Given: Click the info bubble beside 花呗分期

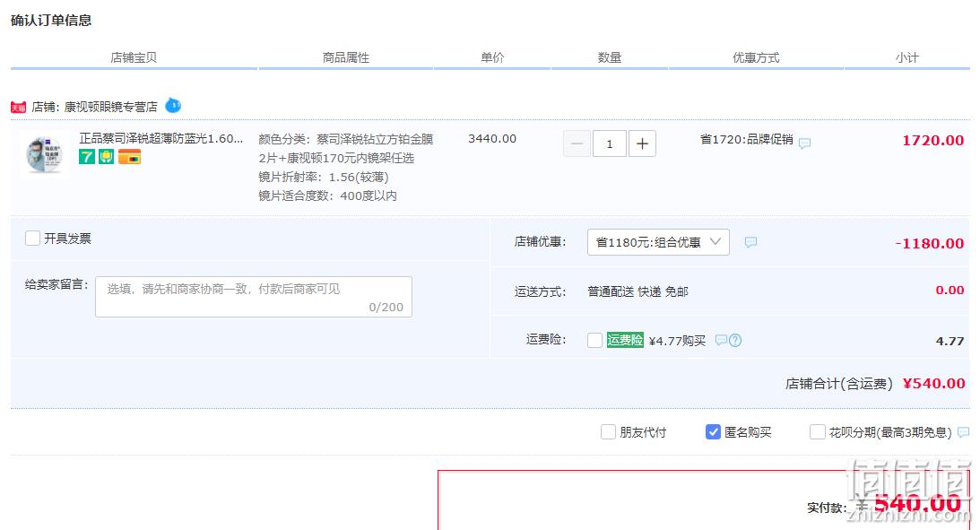Looking at the screenshot, I should click(964, 432).
